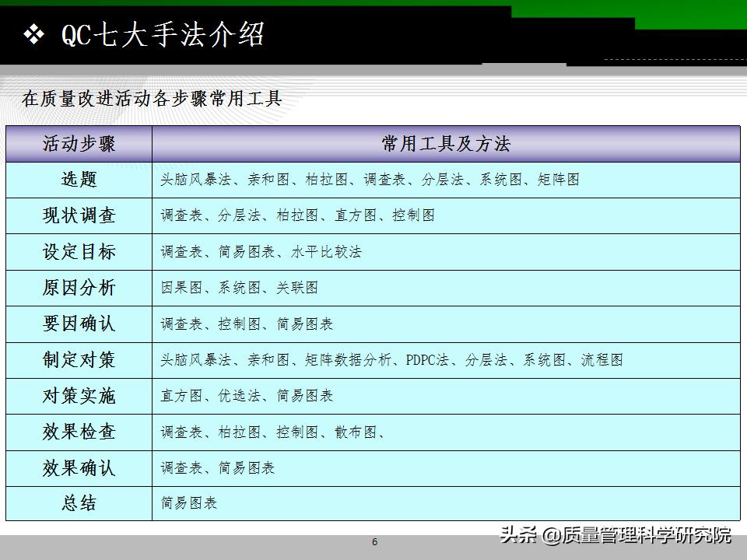The height and width of the screenshot is (560, 747).
Task: Click the page number '6'
Action: 374,542
